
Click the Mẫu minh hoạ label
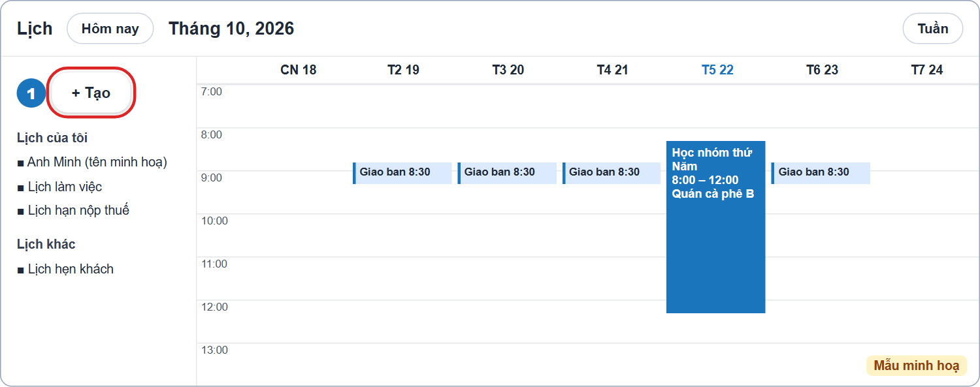coord(917,365)
